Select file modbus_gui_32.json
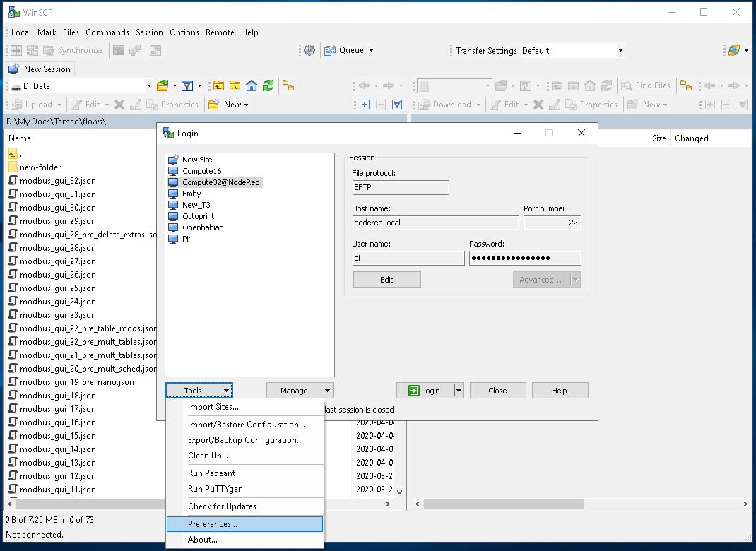The width and height of the screenshot is (756, 551). [x=52, y=181]
